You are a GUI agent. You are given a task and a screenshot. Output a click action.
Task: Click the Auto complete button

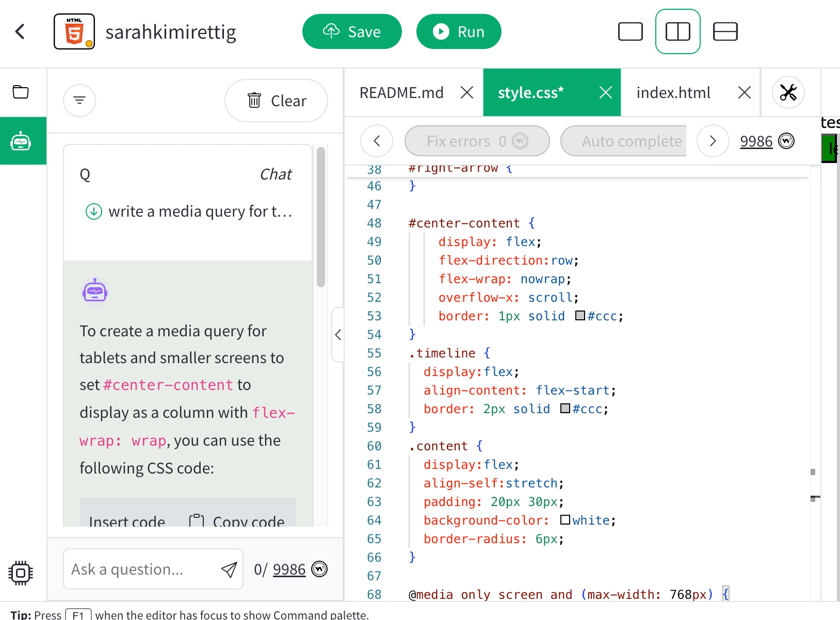624,141
